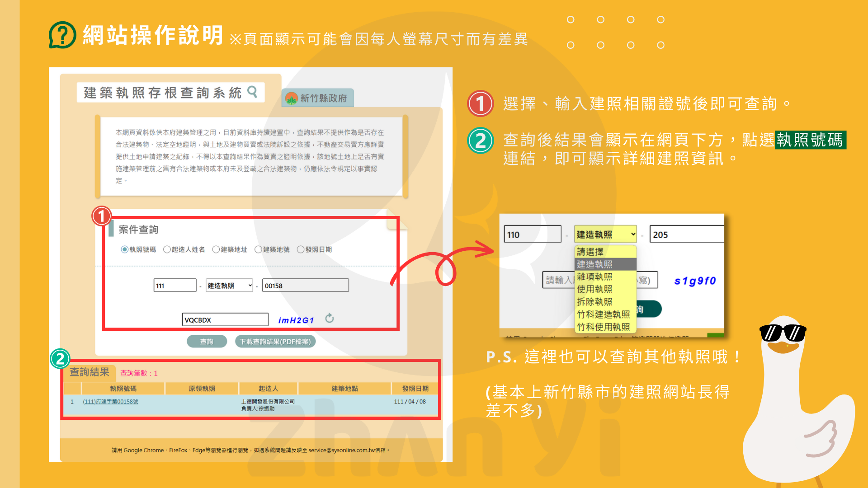Click the captcha input containing VQCBDX
The width and height of the screenshot is (868, 488).
point(225,319)
